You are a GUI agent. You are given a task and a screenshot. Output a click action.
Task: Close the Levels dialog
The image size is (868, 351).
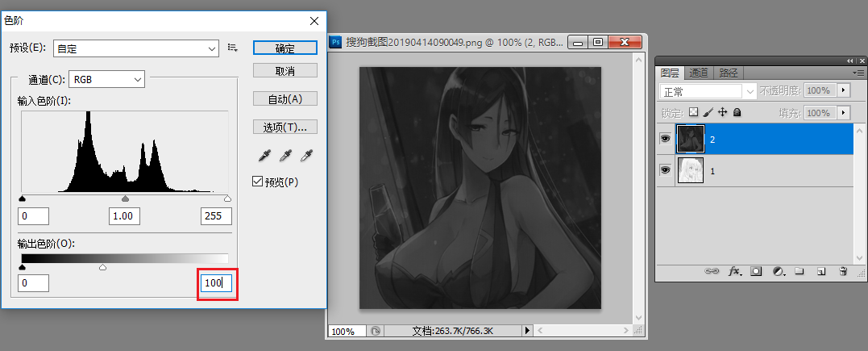pos(314,21)
